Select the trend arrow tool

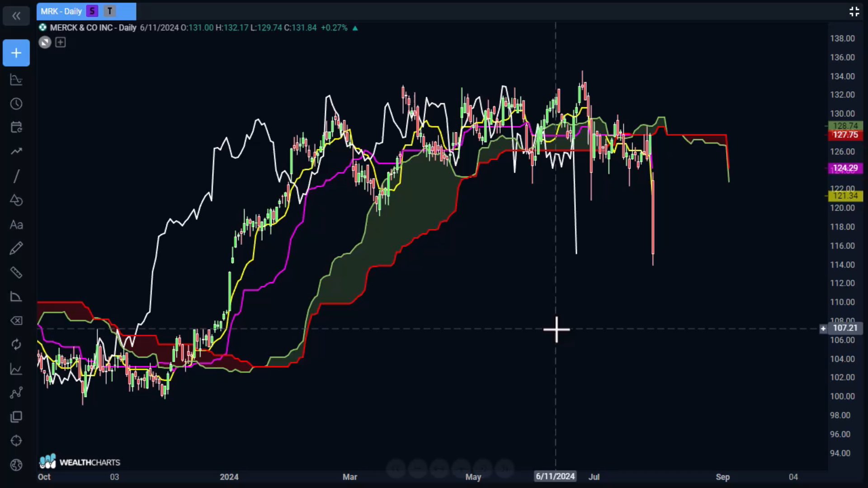coord(16,151)
